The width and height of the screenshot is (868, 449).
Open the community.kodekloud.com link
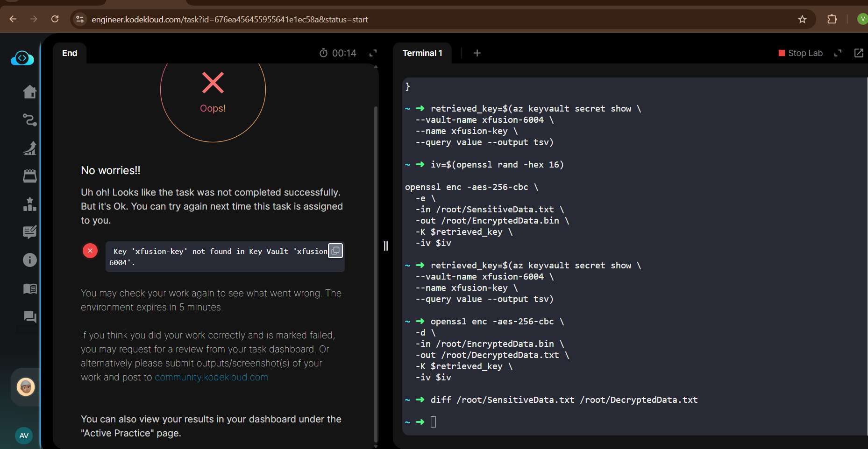[211, 377]
